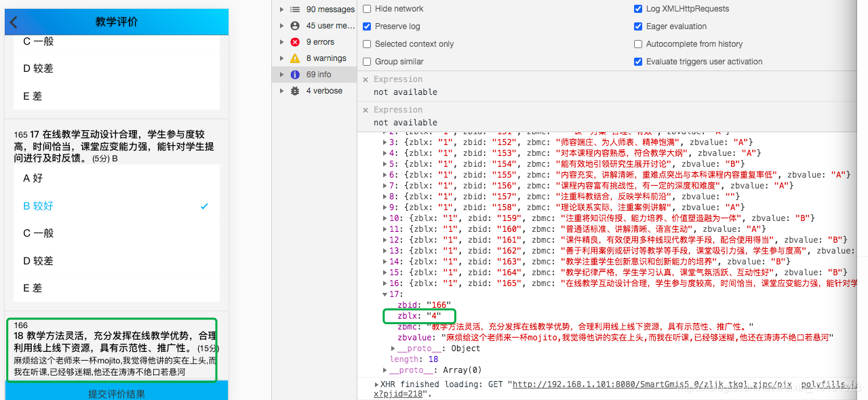
Task: Enable Selected context only
Action: pyautogui.click(x=367, y=44)
